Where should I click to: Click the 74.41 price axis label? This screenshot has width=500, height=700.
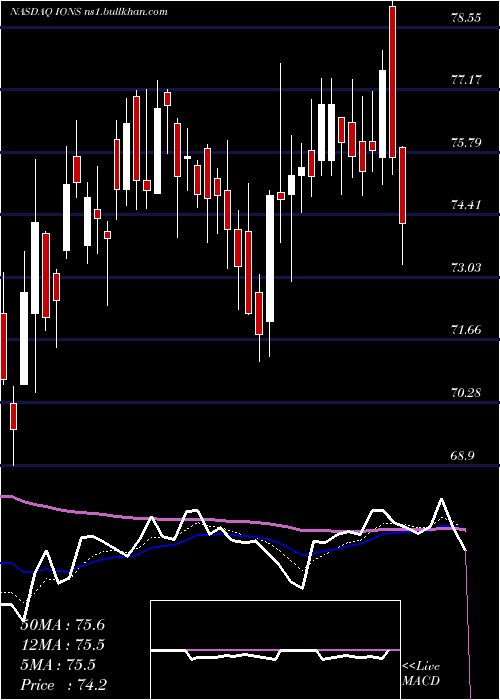[467, 205]
